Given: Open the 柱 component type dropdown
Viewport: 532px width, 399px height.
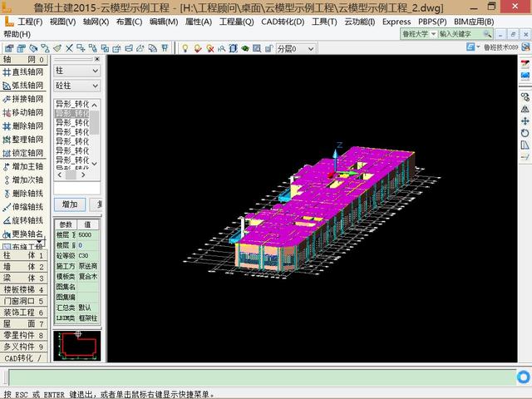Looking at the screenshot, I should click(x=76, y=71).
